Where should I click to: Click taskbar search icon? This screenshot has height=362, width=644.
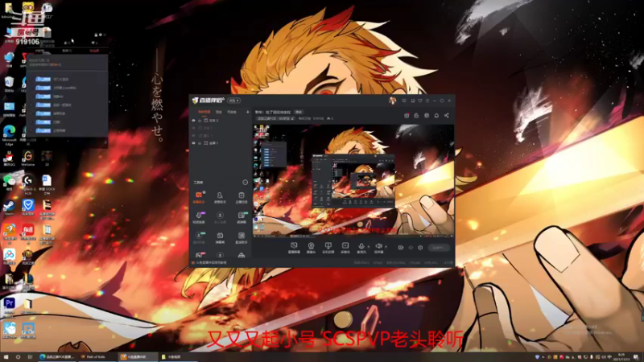[18, 357]
